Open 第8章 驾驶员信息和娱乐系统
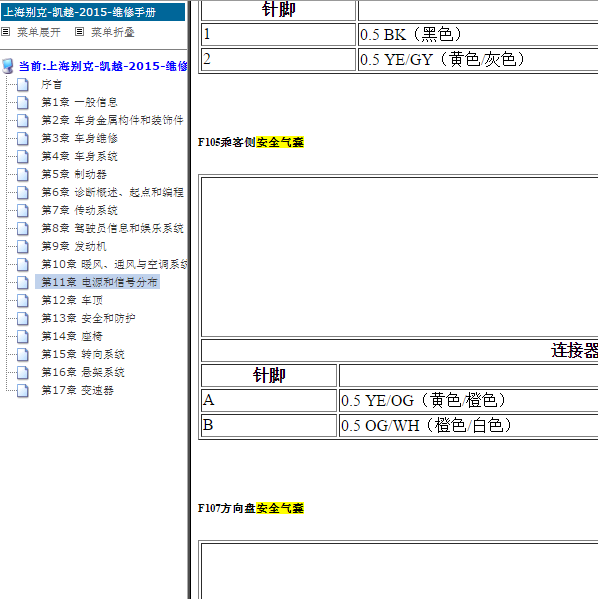Viewport: 598px width, 599px height. click(x=113, y=228)
